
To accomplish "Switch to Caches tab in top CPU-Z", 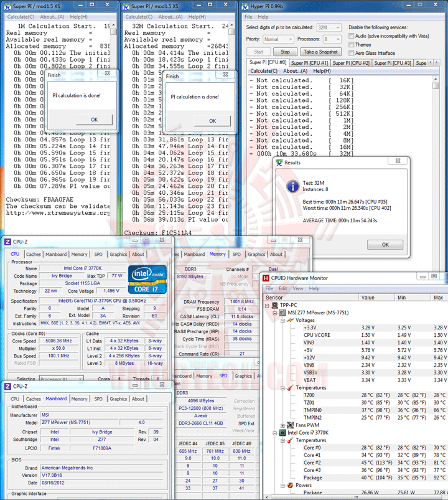I will (34, 254).
